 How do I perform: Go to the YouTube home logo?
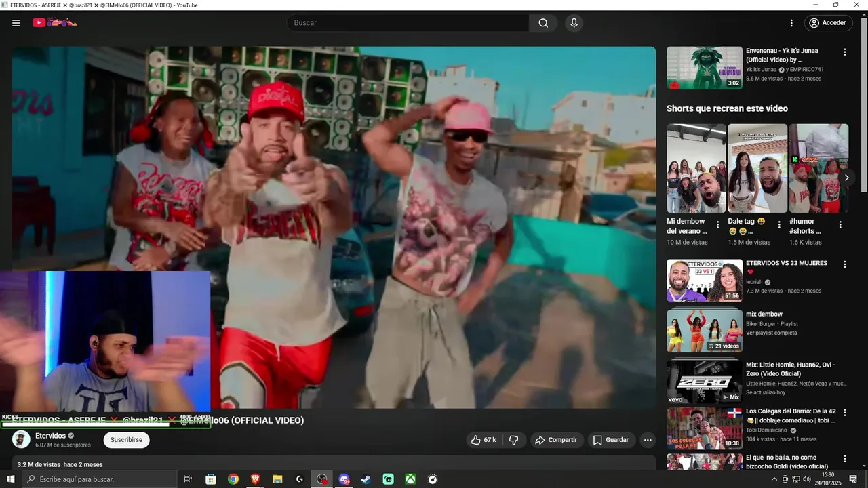[x=54, y=23]
